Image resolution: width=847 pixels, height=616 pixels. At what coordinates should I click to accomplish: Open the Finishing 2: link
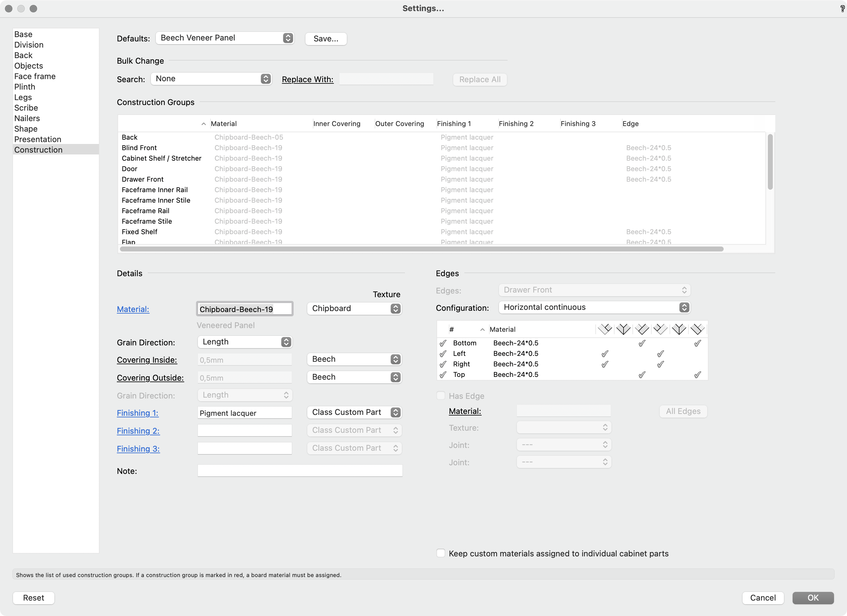coord(138,431)
